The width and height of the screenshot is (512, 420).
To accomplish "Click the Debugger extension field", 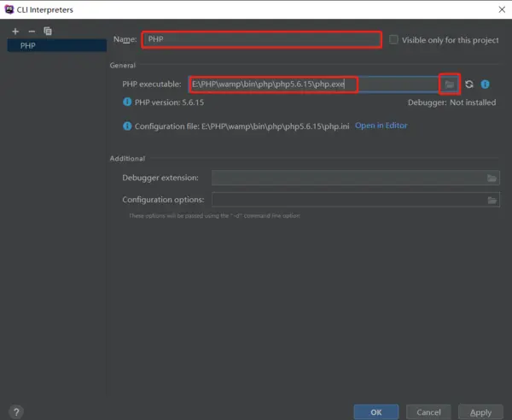I will [x=356, y=178].
